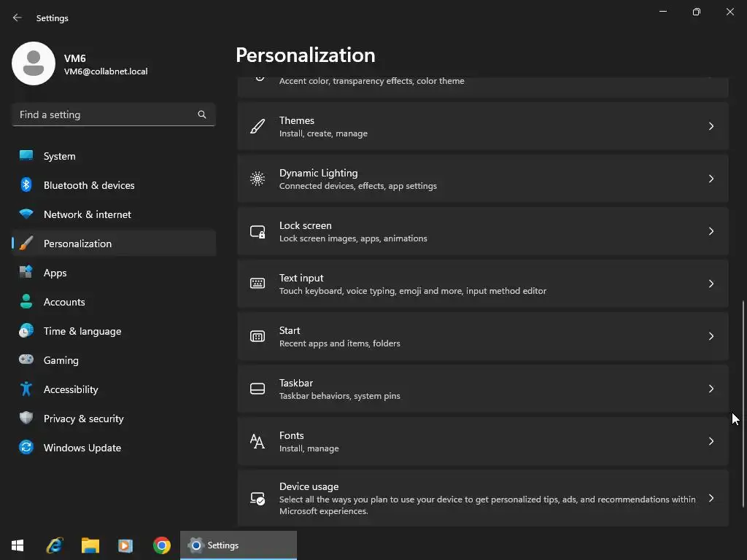Open the Windows Start menu button
747x560 pixels.
tap(18, 545)
